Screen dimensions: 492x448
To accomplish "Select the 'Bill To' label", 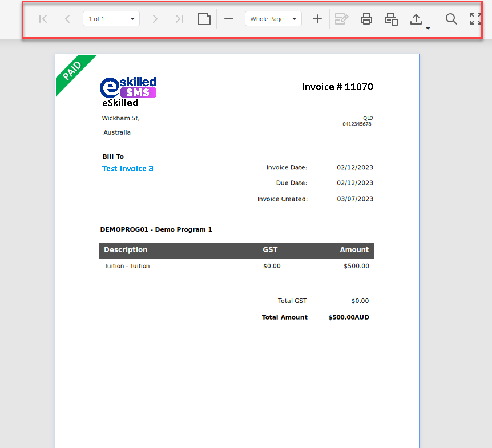I will click(x=113, y=156).
